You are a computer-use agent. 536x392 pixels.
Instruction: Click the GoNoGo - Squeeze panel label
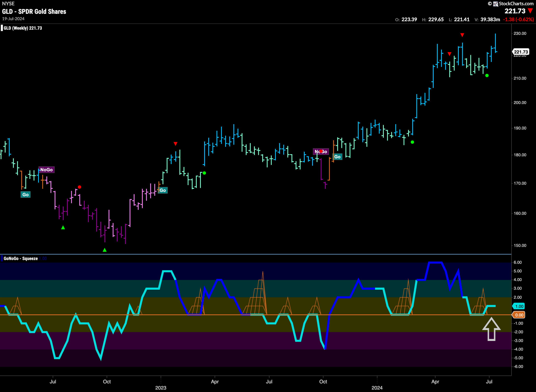tap(21, 258)
